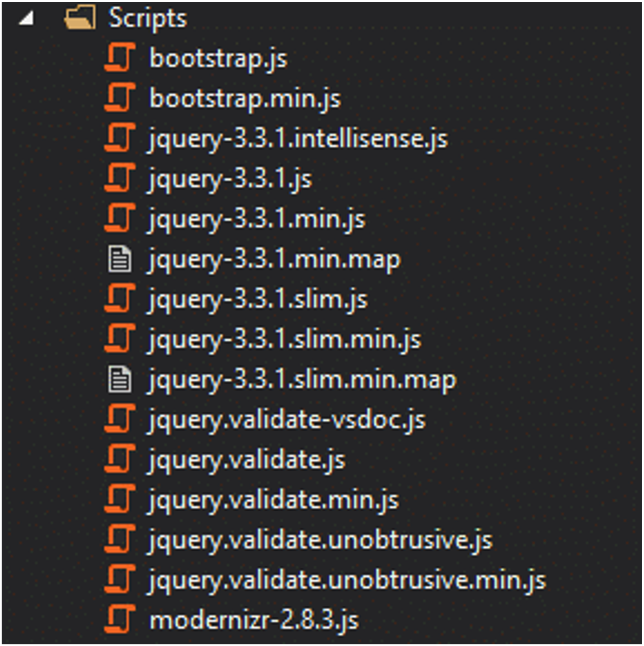Select the jquery-3.3.1.min.js file name
This screenshot has height=646, width=644.
tap(256, 220)
